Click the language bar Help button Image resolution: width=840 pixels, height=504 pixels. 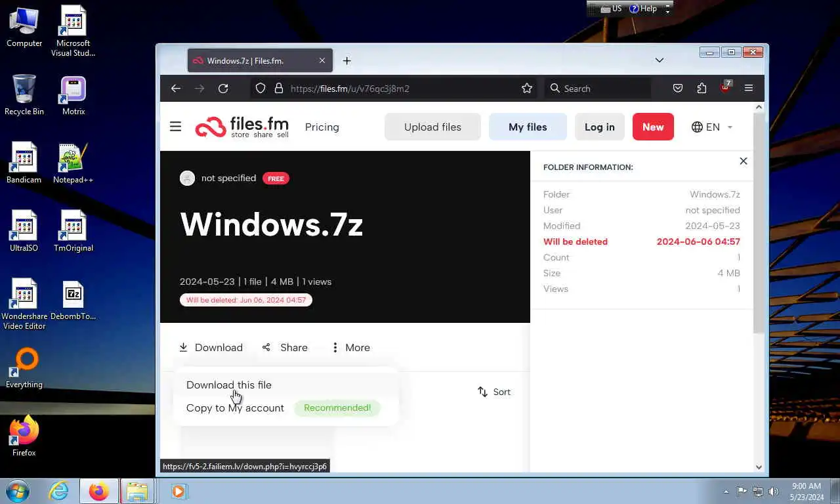(643, 9)
